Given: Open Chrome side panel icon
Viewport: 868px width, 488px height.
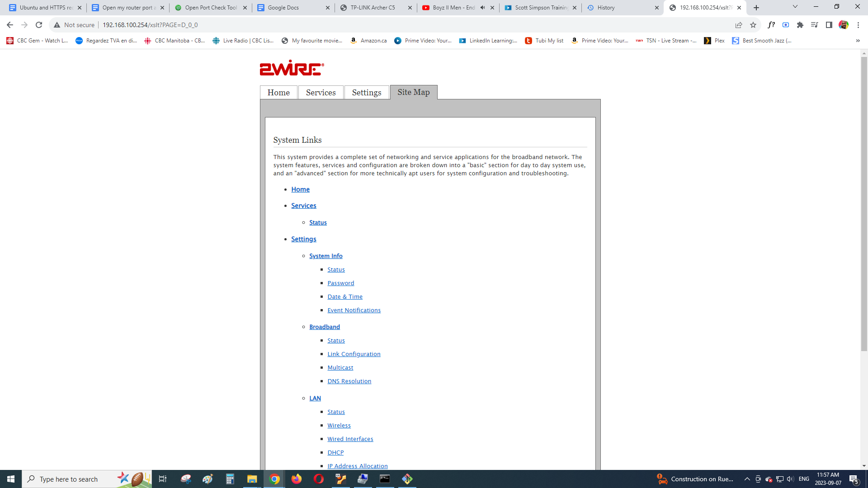Looking at the screenshot, I should click(x=829, y=25).
